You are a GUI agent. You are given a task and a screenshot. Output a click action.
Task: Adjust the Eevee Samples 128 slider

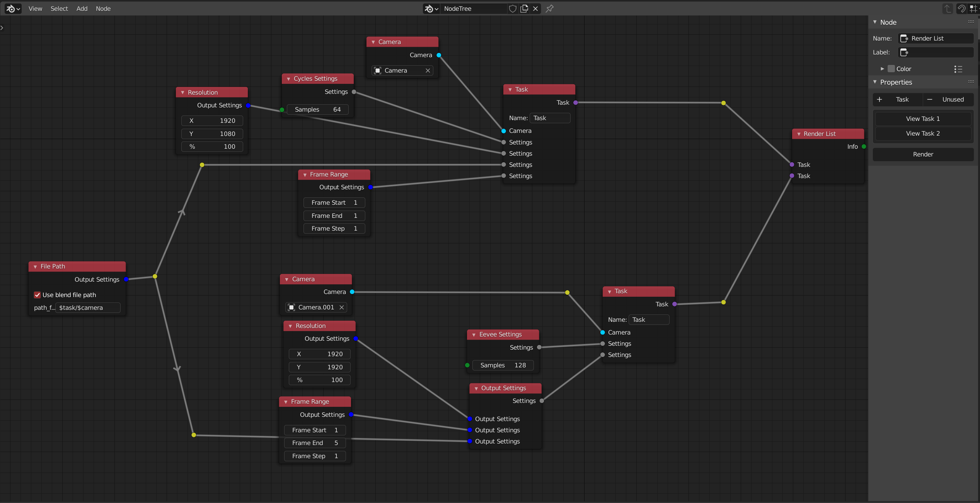pos(503,365)
